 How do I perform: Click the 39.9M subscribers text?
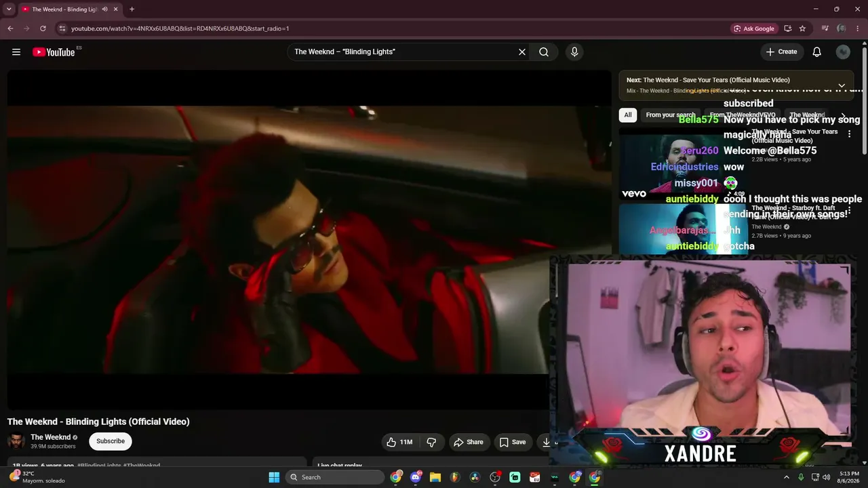coord(53,447)
